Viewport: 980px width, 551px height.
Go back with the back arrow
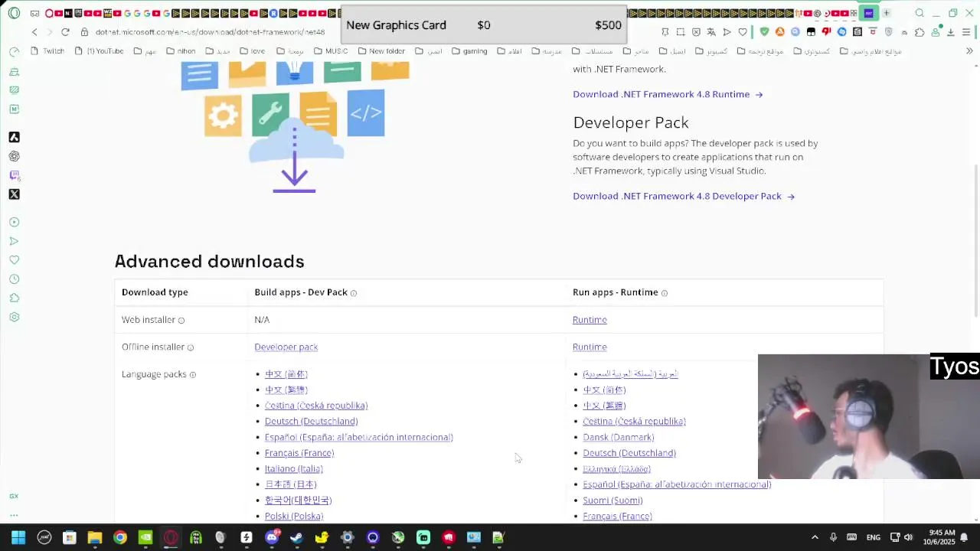point(34,32)
